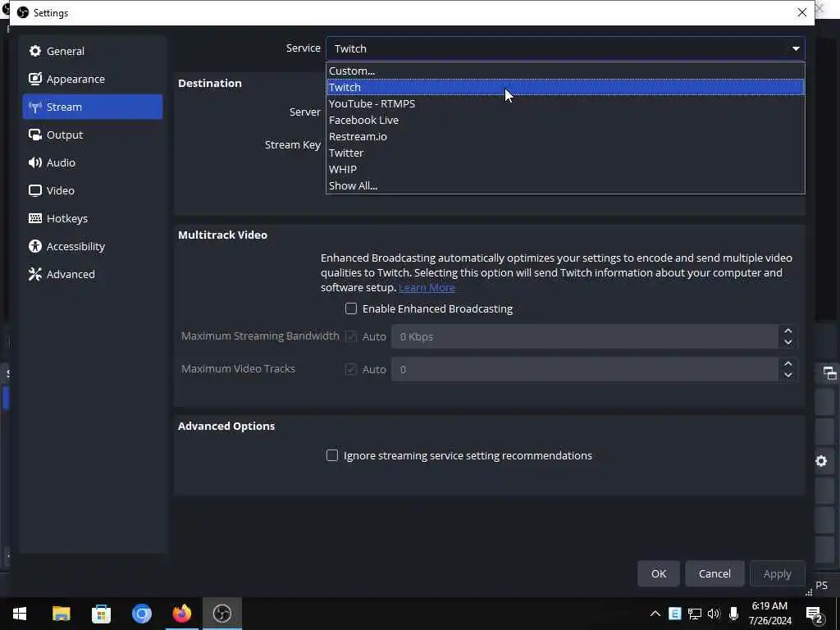Open the General settings gear icon

tap(35, 51)
